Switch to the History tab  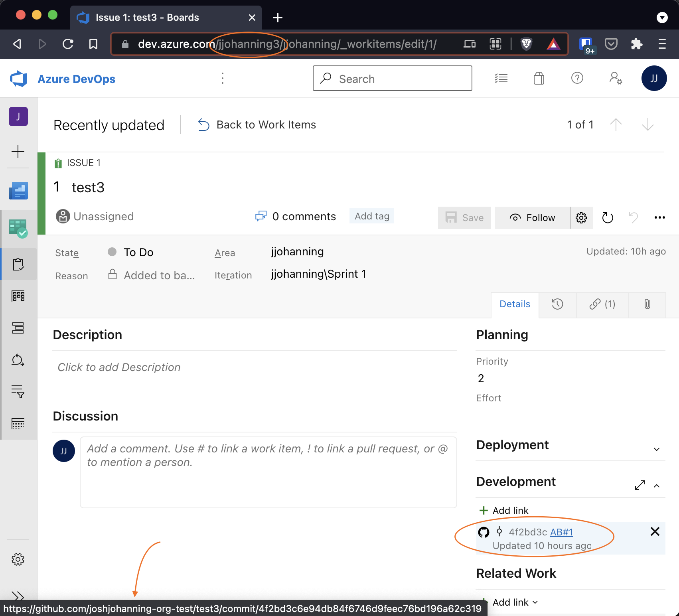[557, 304]
